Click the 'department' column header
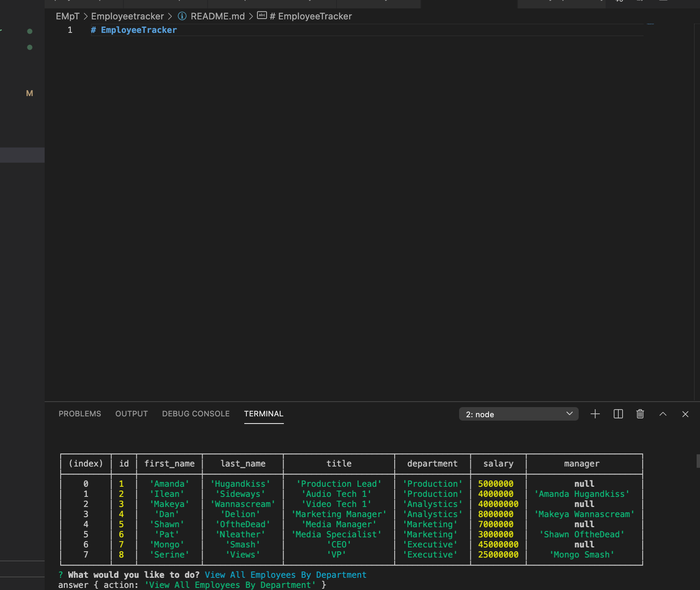Image resolution: width=700 pixels, height=590 pixels. point(432,464)
